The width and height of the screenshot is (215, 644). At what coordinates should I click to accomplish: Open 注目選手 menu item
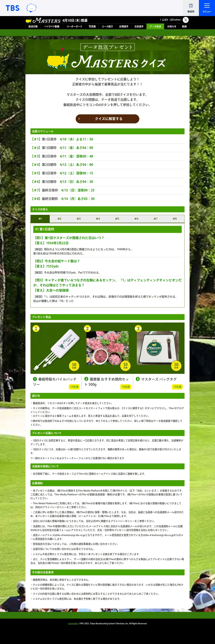coord(139,27)
